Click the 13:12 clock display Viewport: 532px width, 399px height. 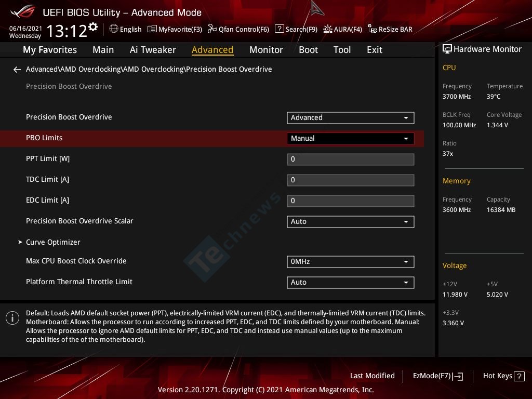pyautogui.click(x=66, y=31)
